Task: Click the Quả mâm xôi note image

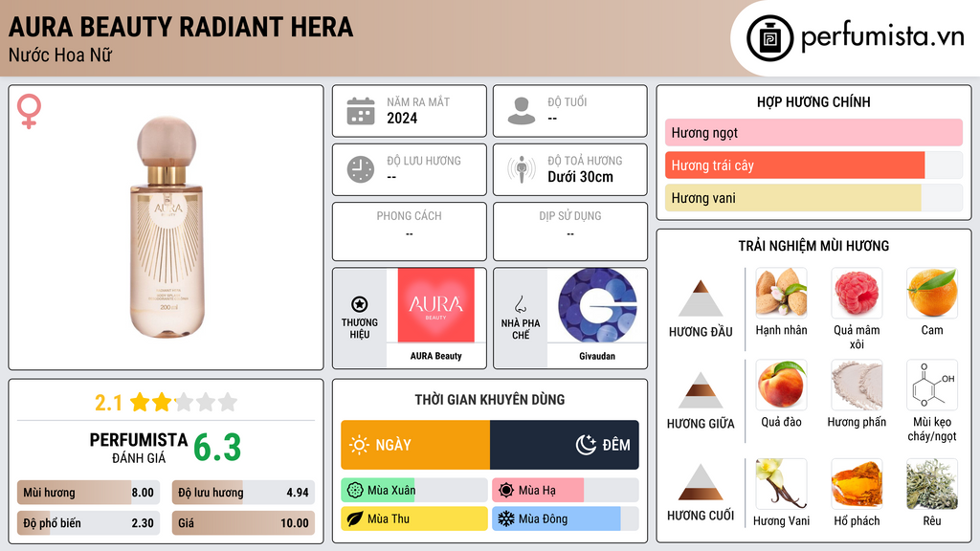Action: 857,293
